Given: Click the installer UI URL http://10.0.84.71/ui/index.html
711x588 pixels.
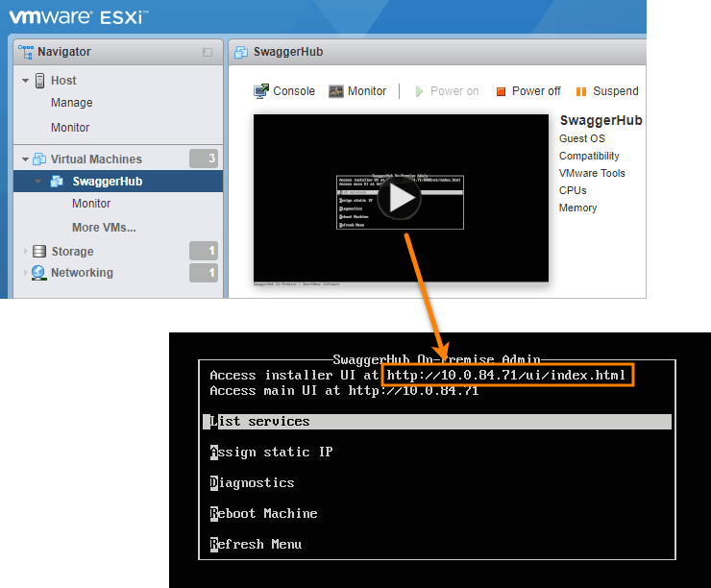Looking at the screenshot, I should (x=507, y=375).
